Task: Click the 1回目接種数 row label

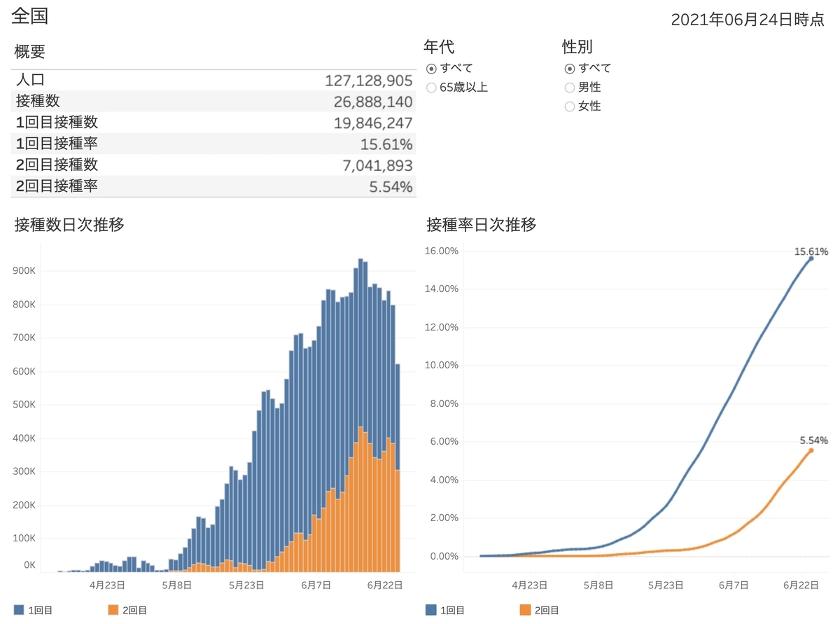Action: pos(57,123)
